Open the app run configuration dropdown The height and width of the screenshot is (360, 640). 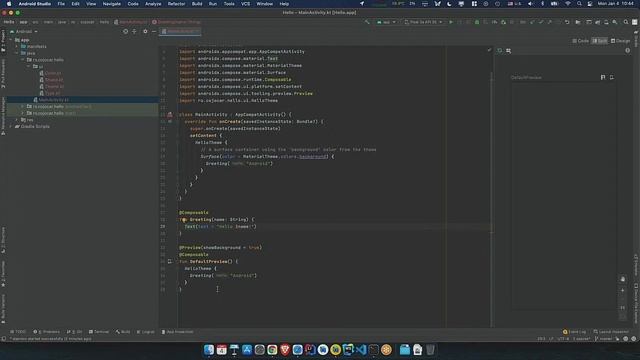pyautogui.click(x=386, y=22)
